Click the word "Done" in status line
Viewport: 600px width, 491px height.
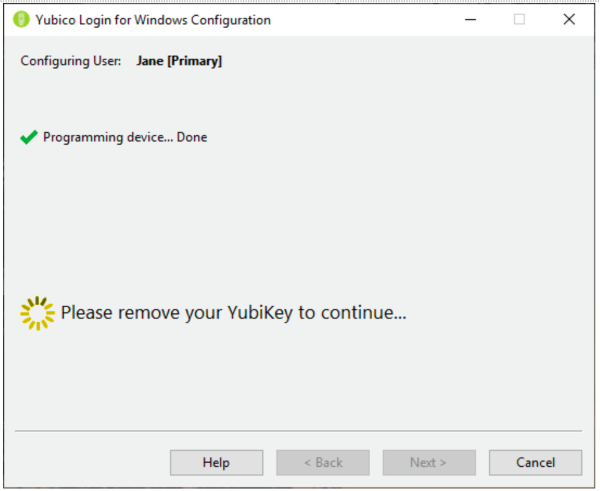192,137
